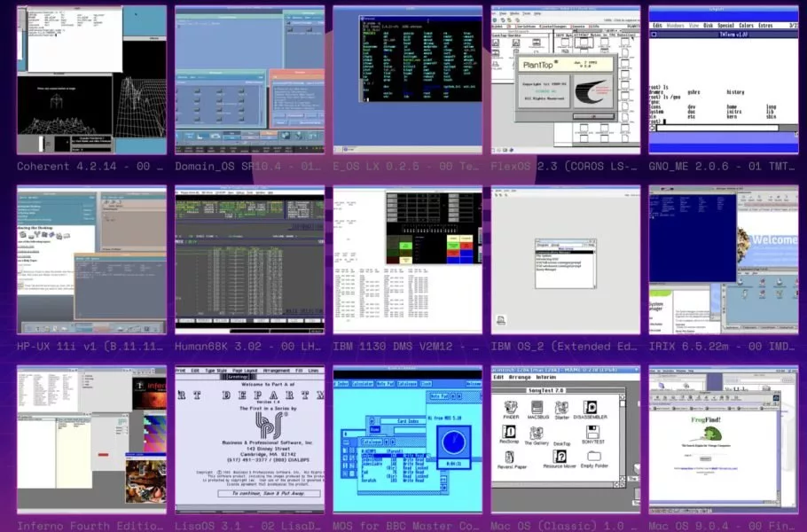Viewport: 807px width, 532px height.
Task: Click the caption "FlexOS 2.3 (COROS LS-…"
Action: pyautogui.click(x=564, y=166)
